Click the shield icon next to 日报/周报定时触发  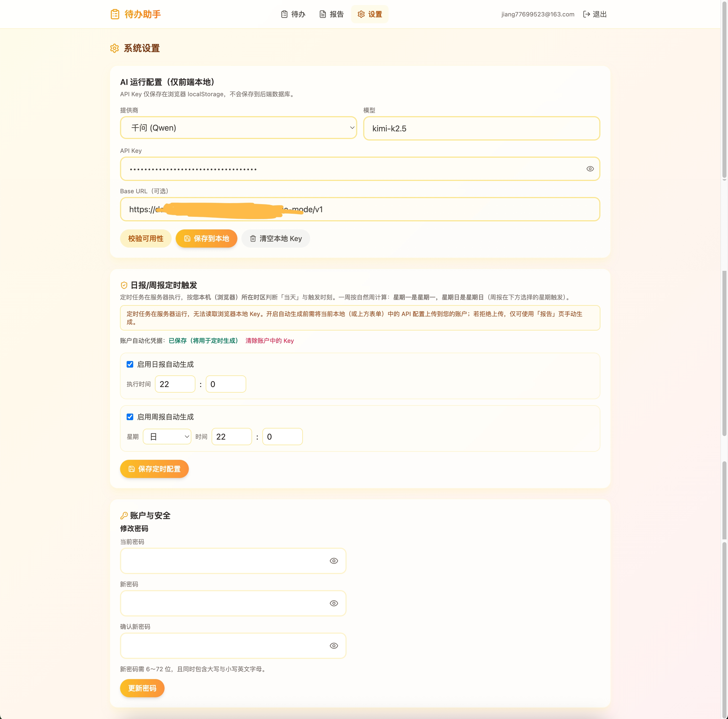pos(124,285)
